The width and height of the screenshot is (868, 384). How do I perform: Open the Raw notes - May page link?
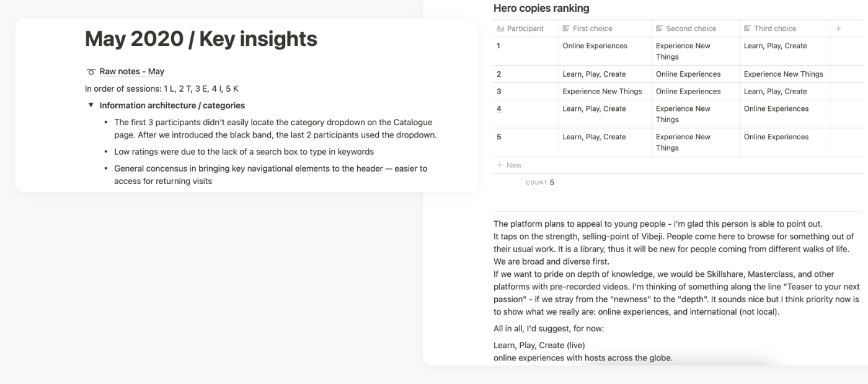(131, 72)
